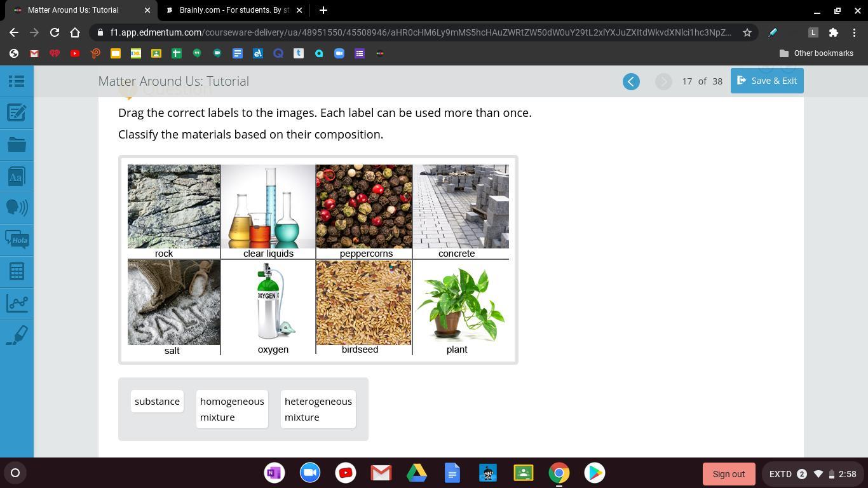
Task: Open the dictionary Aa tool
Action: coord(17,177)
